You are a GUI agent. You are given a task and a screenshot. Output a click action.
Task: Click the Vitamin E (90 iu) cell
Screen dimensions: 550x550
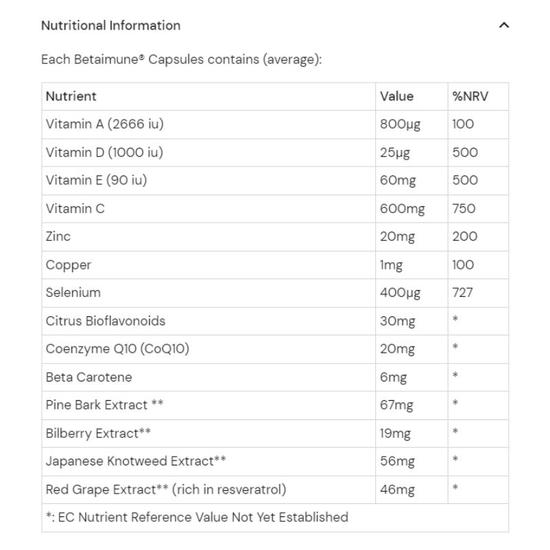click(x=209, y=181)
